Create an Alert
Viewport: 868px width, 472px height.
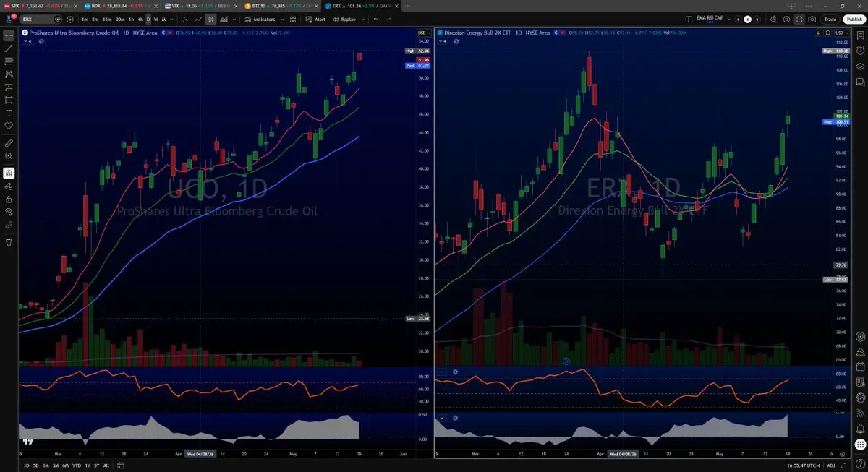tap(316, 19)
